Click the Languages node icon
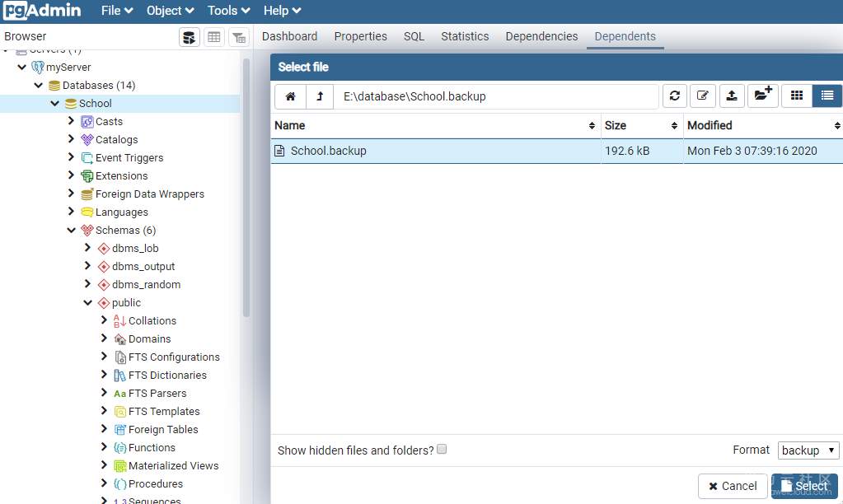The height and width of the screenshot is (504, 843). click(87, 212)
